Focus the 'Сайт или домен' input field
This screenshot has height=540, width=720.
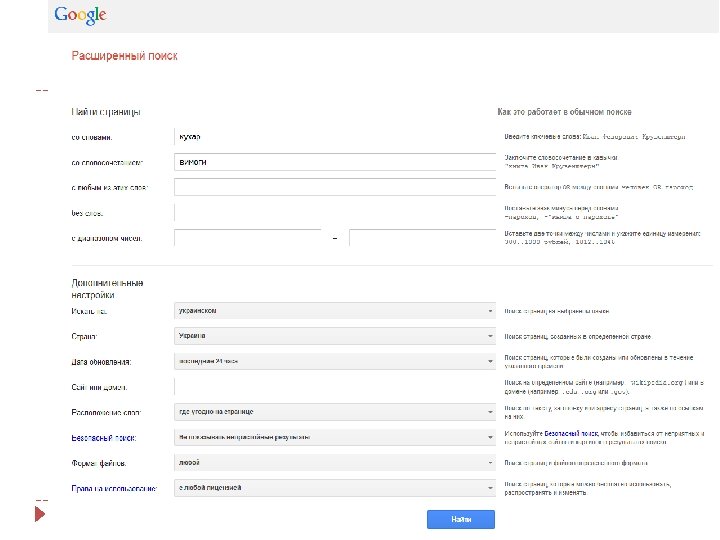tap(335, 387)
